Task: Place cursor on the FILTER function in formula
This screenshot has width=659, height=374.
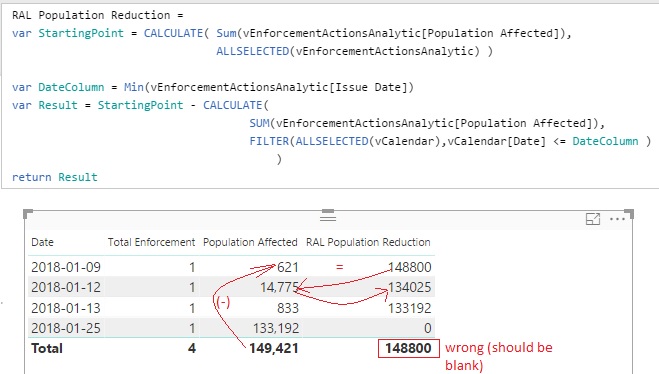Action: pyautogui.click(x=269, y=141)
